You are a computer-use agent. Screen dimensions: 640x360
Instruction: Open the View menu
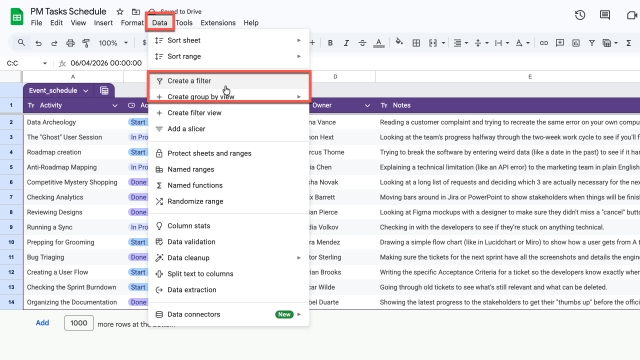[78, 23]
